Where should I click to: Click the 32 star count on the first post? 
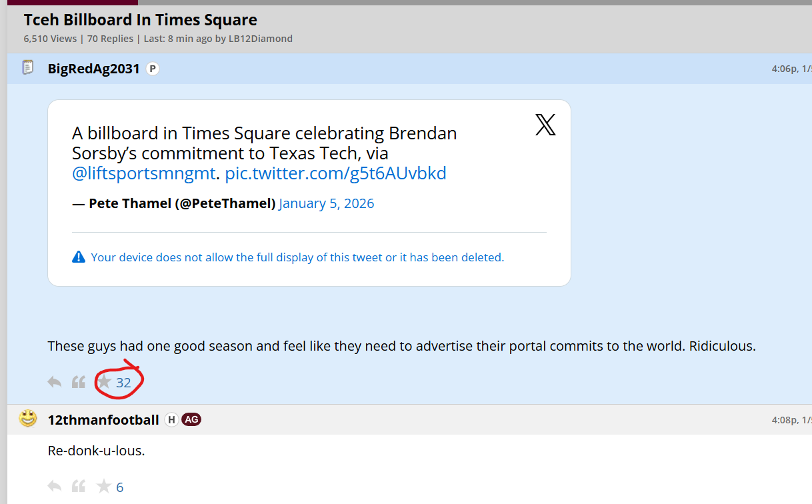pos(123,383)
